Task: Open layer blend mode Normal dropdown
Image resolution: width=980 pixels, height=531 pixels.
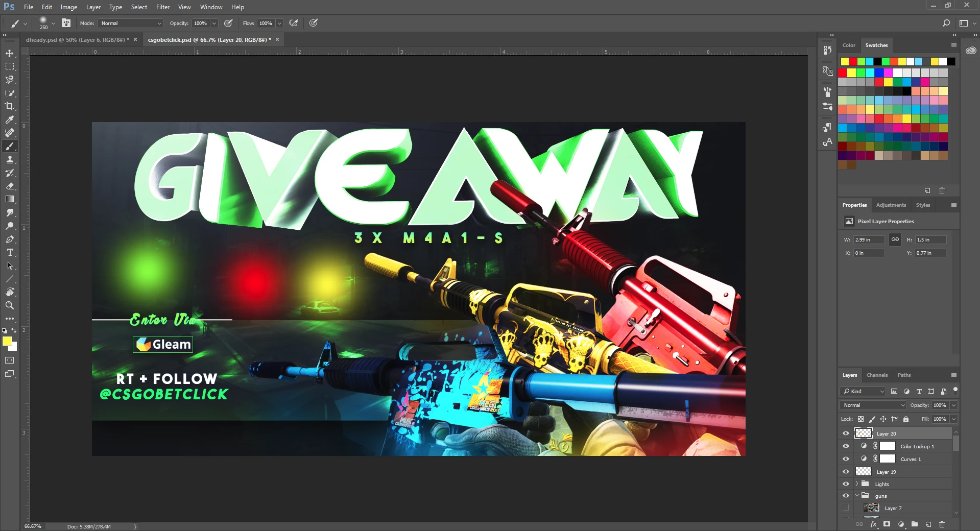Action: tap(873, 405)
